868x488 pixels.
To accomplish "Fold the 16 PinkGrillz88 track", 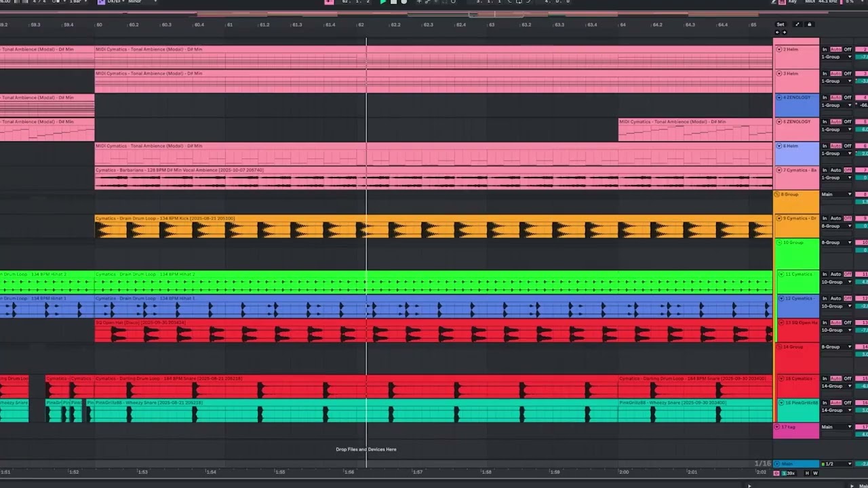I will 782,403.
